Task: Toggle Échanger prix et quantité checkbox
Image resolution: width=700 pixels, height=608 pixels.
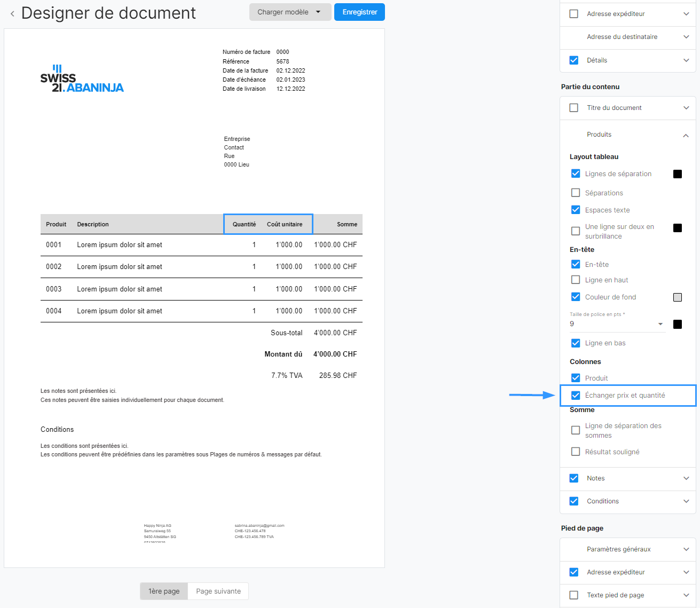Action: pyautogui.click(x=576, y=396)
